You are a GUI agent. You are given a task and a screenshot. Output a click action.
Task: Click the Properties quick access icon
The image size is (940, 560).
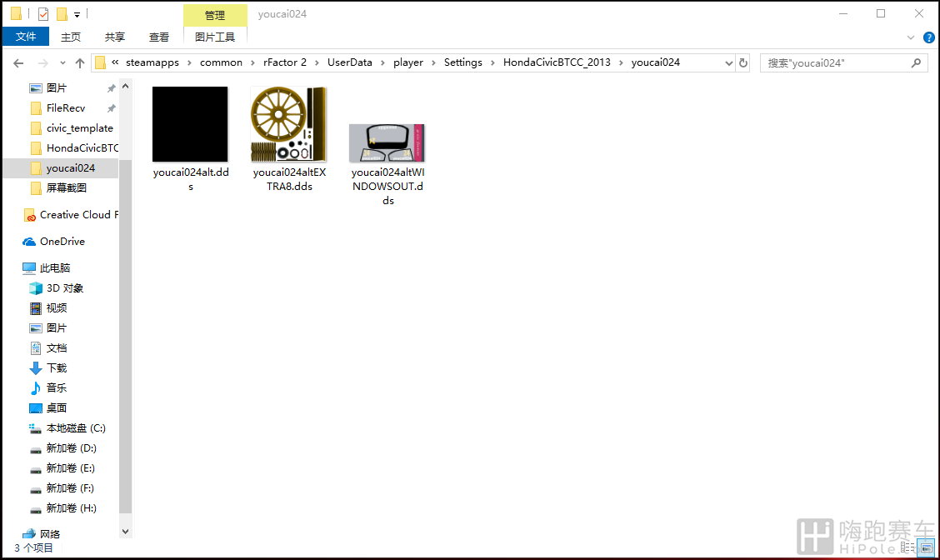point(43,14)
